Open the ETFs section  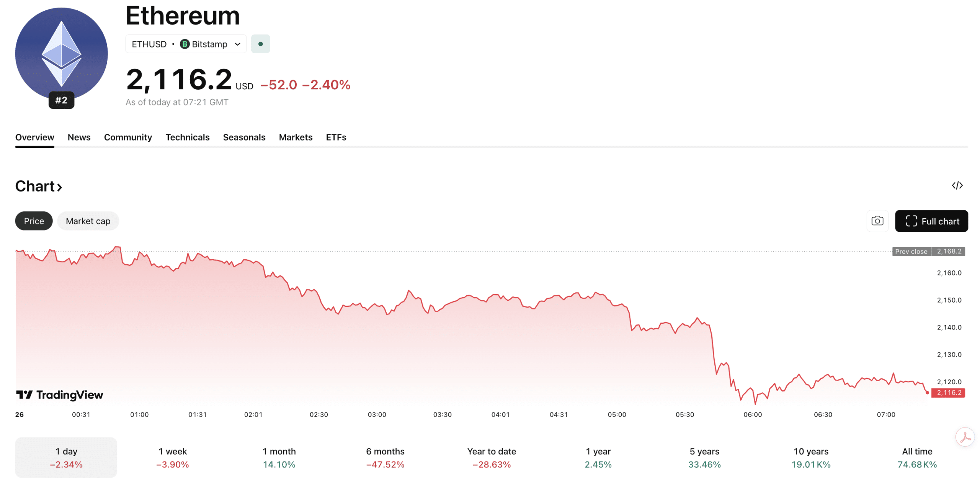tap(336, 137)
